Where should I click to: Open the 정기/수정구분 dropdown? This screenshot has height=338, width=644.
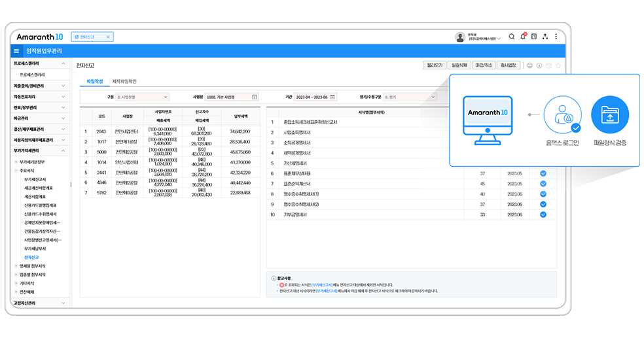click(410, 97)
